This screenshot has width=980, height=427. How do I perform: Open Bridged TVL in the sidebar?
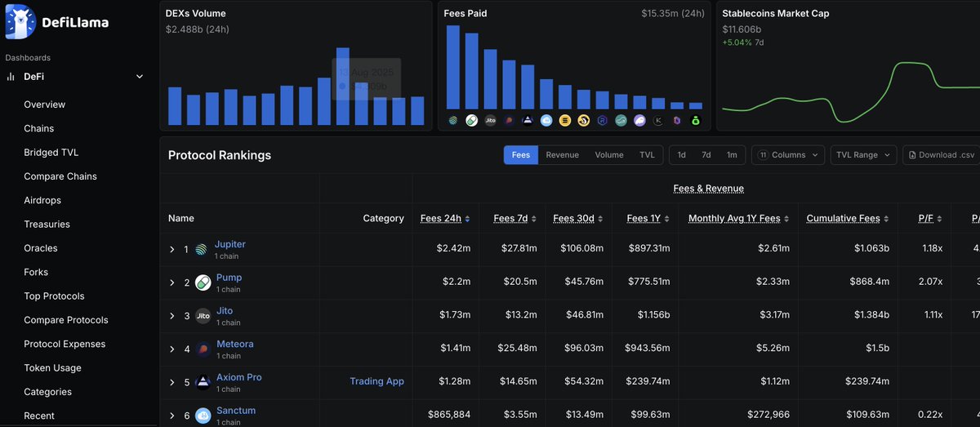coord(51,153)
